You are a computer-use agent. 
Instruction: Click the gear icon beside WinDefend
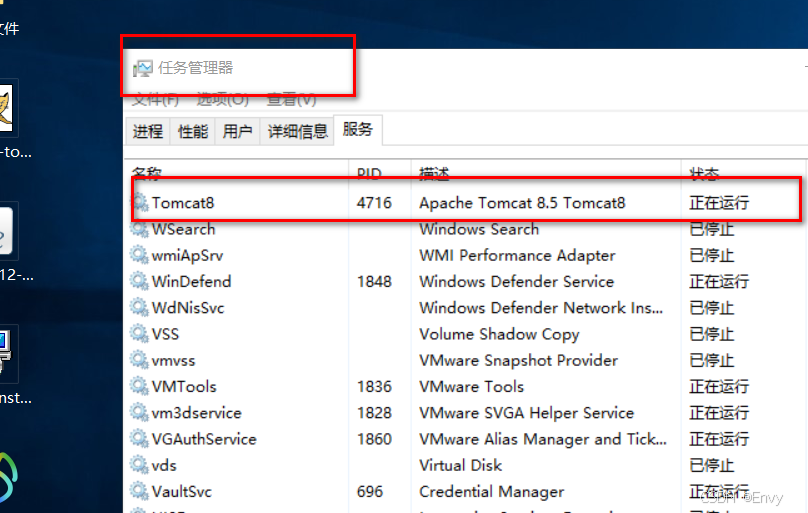(140, 281)
